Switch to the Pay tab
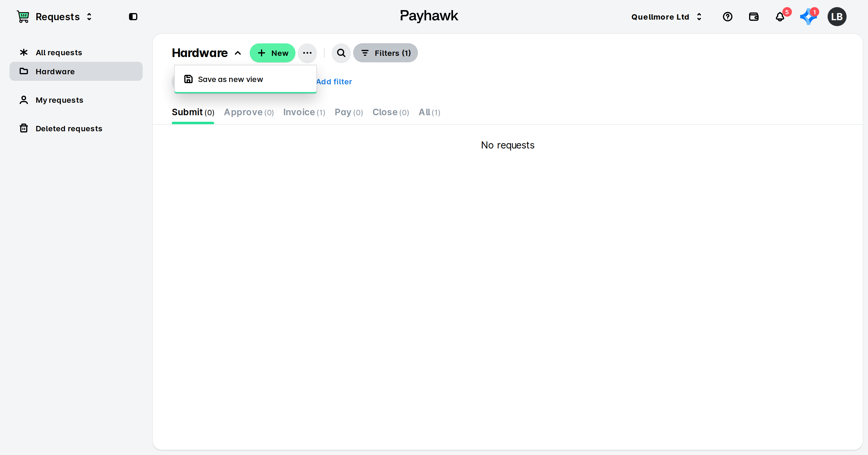868x455 pixels. [348, 112]
